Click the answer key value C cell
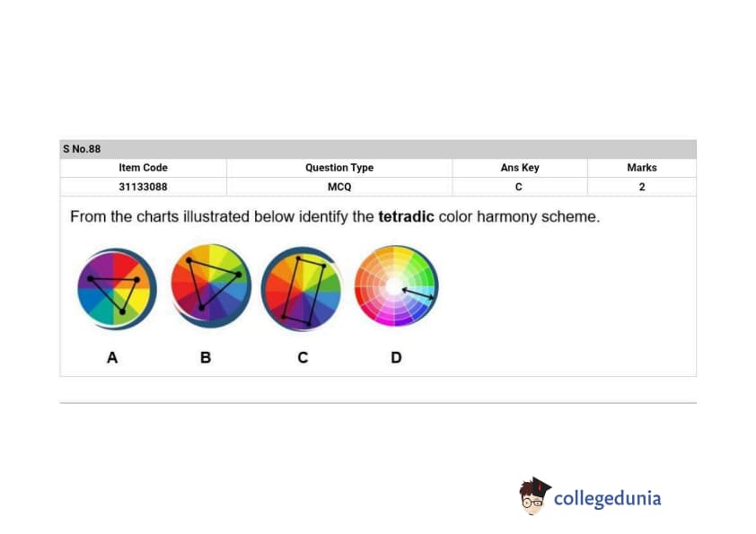756x534 pixels. (520, 187)
